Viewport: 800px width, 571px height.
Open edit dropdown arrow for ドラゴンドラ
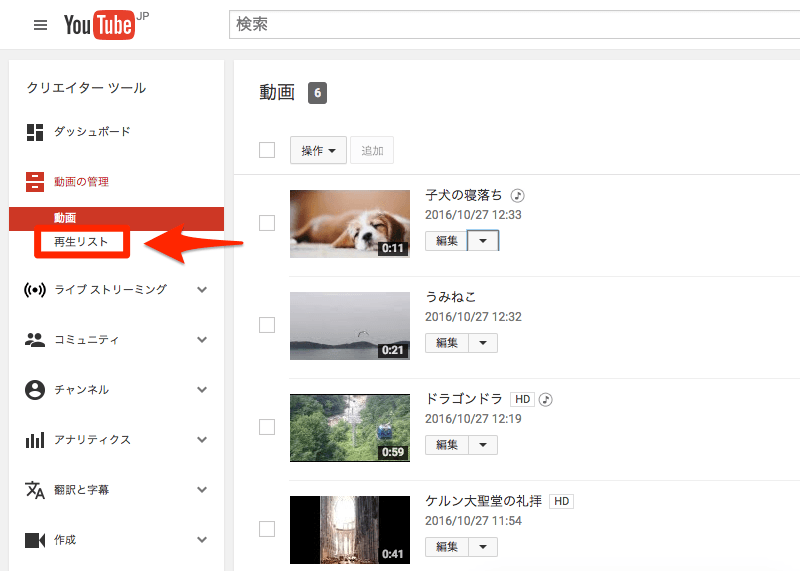(483, 445)
